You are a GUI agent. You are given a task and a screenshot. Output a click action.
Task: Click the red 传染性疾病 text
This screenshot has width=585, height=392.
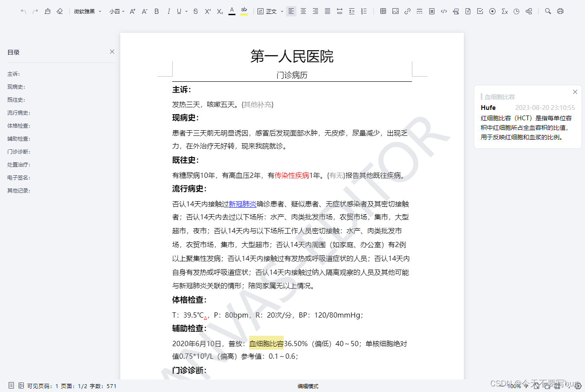[292, 175]
